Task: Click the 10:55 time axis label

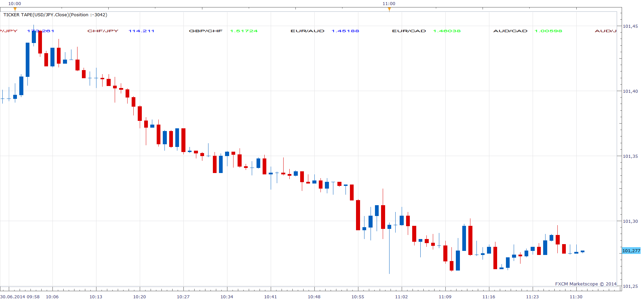Action: [x=358, y=297]
